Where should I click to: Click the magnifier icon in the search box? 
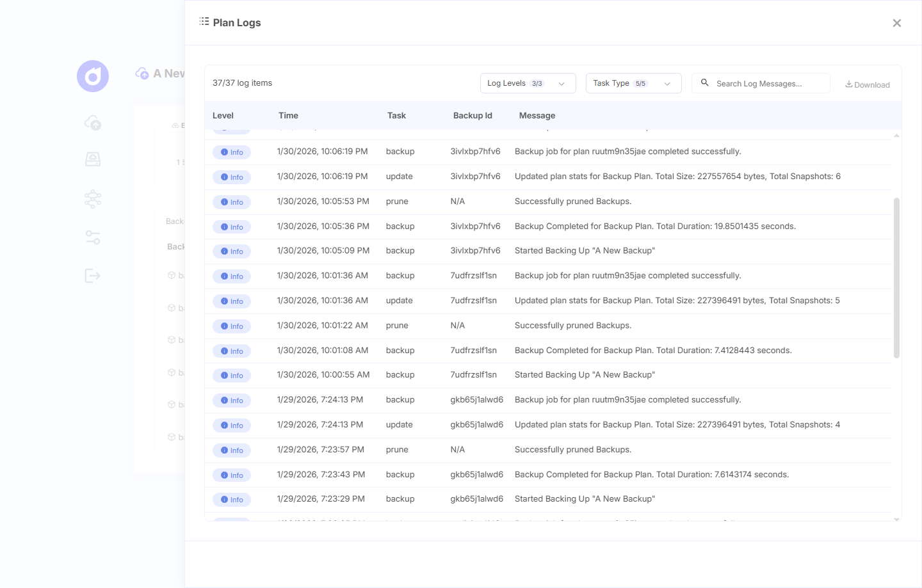point(704,83)
